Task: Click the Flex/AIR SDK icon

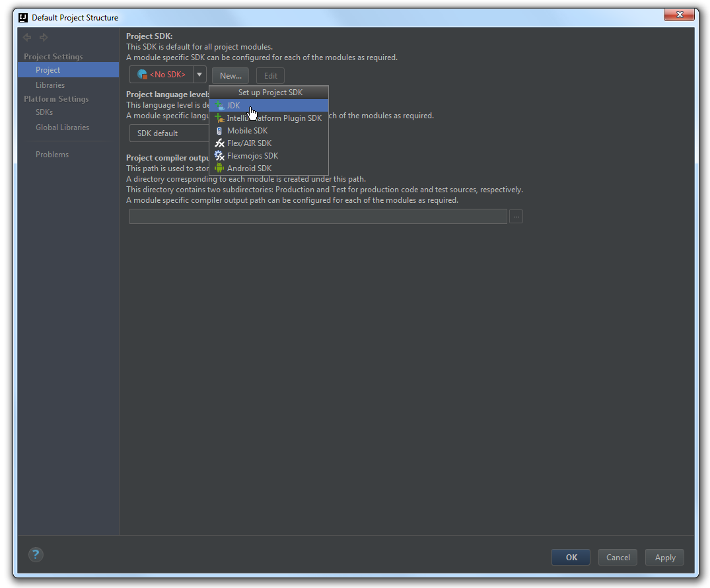Action: 219,143
